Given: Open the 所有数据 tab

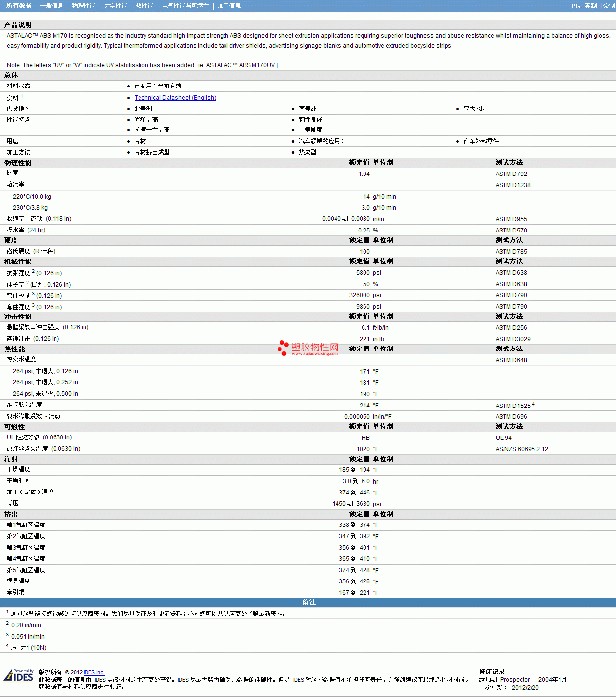Looking at the screenshot, I should tap(19, 6).
